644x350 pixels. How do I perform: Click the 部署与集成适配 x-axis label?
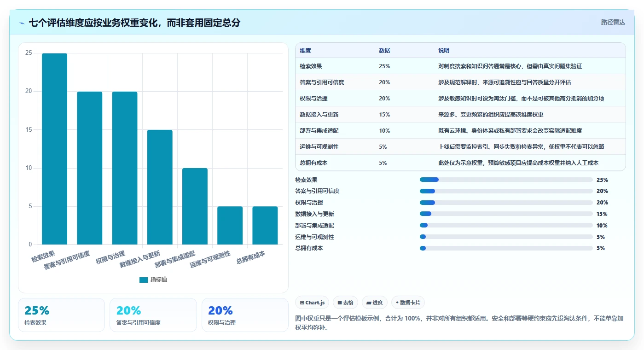pos(174,259)
